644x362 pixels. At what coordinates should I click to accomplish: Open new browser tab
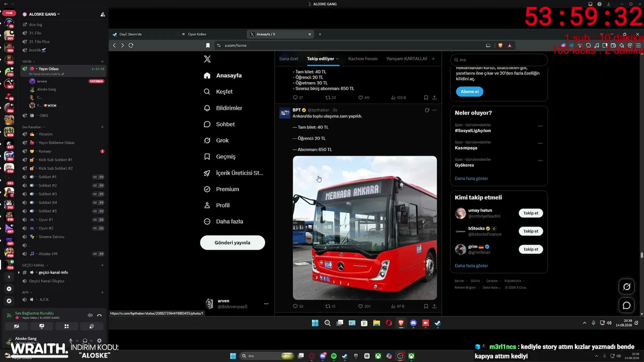tap(320, 34)
